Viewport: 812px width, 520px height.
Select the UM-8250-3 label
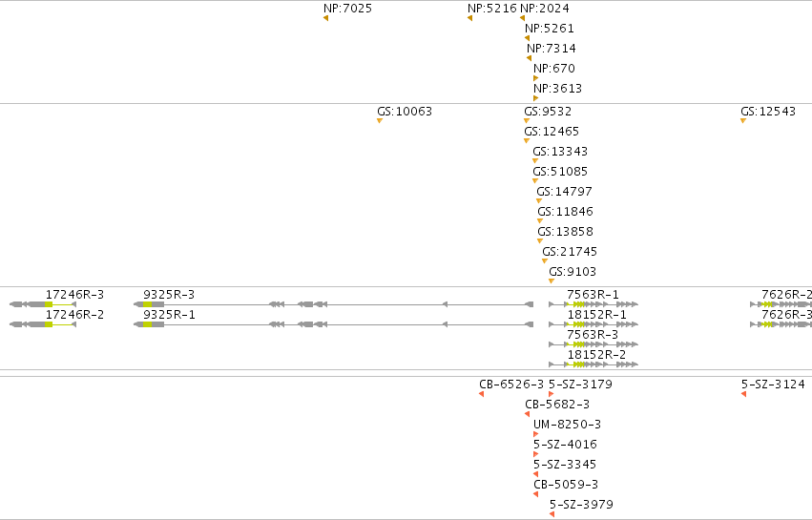click(567, 425)
